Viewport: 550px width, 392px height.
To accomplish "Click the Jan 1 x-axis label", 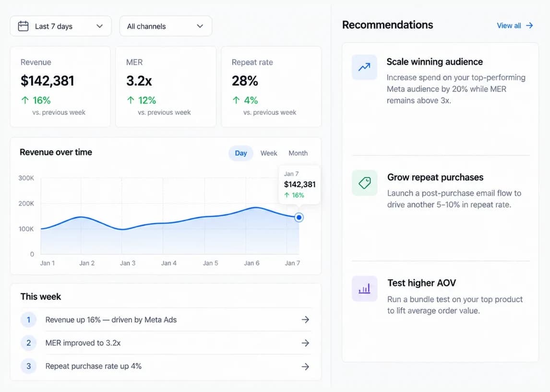I will click(x=48, y=263).
